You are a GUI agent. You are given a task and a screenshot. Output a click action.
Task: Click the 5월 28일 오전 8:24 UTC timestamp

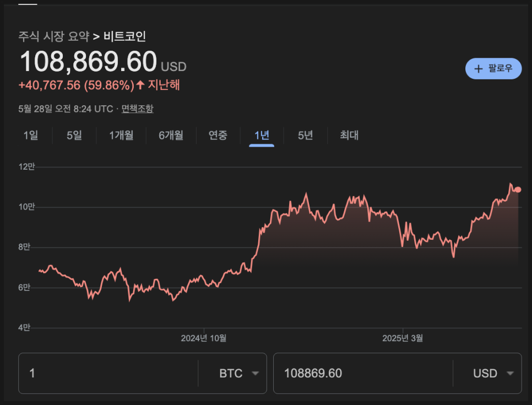pyautogui.click(x=66, y=109)
